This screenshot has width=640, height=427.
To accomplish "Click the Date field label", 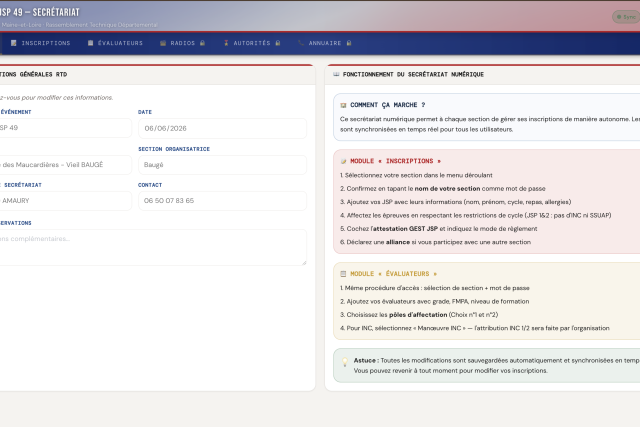I will pyautogui.click(x=145, y=112).
